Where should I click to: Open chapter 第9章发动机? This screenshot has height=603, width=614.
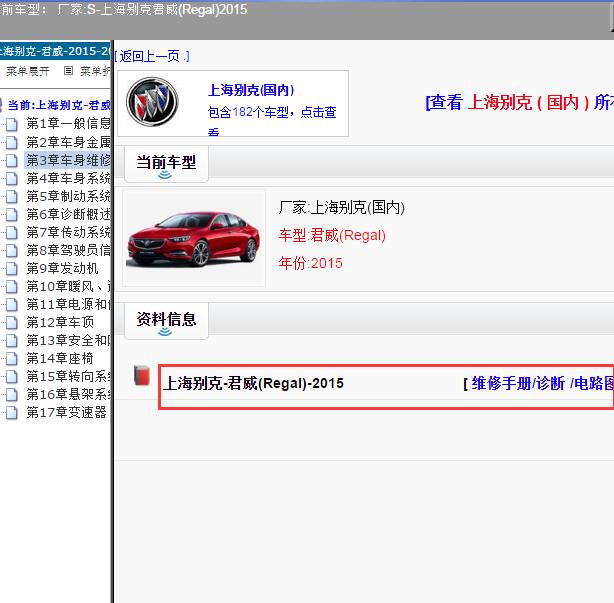[x=62, y=269]
